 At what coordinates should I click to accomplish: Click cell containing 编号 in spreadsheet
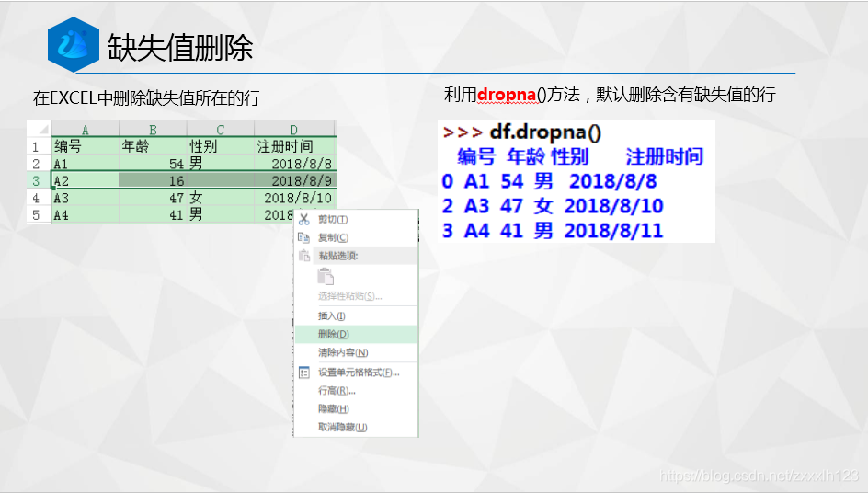tap(86, 146)
